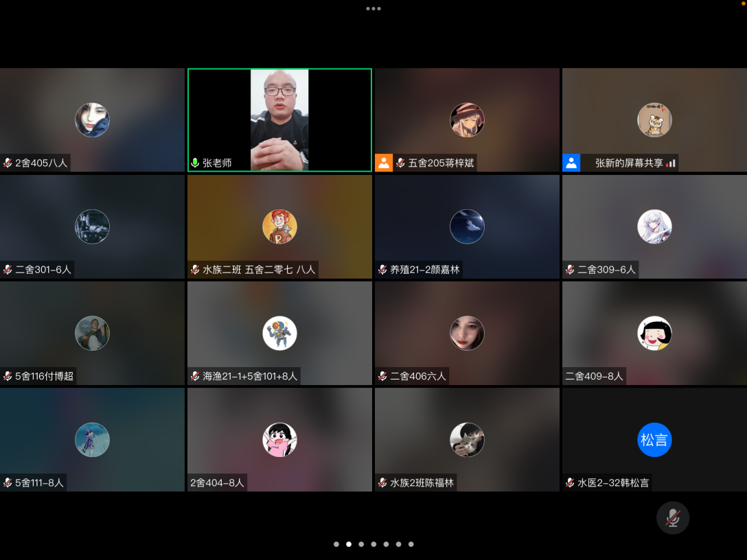This screenshot has width=747, height=560.
Task: Open the three-dot menu at the top
Action: point(373,9)
